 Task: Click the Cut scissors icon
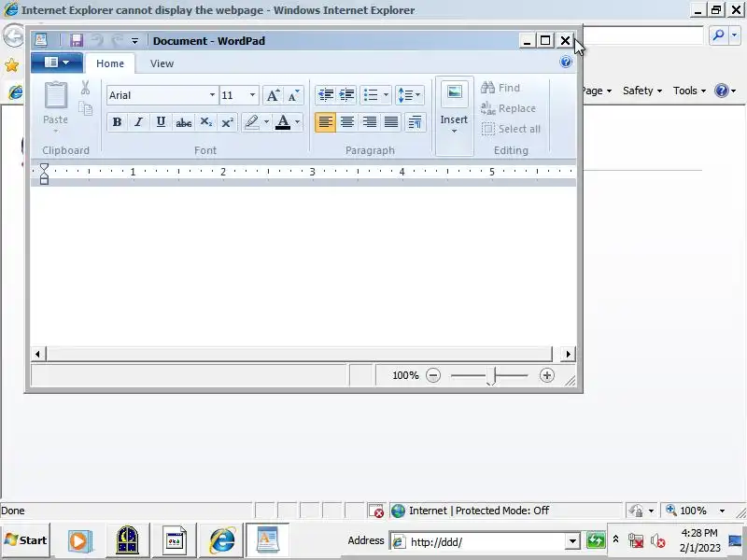tap(85, 88)
